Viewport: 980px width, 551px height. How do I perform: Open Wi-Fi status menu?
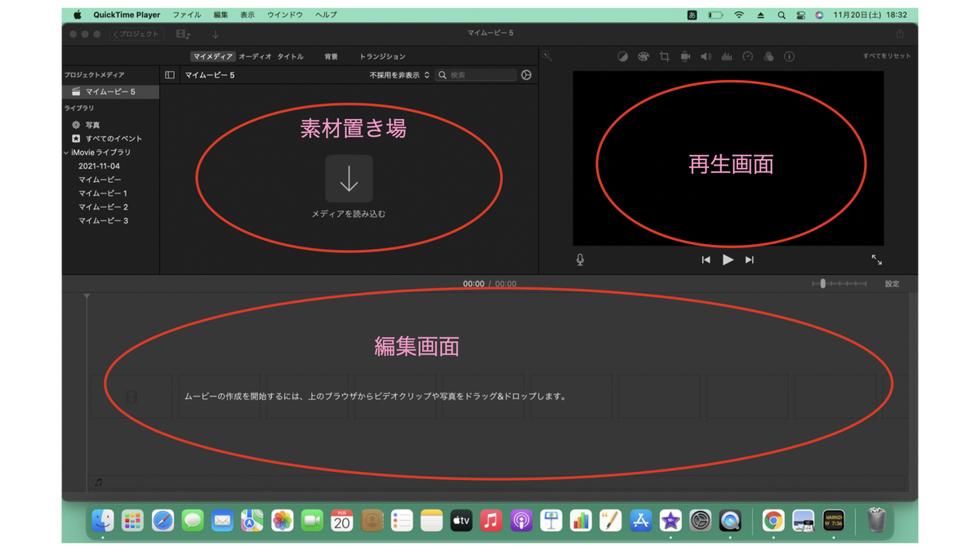pyautogui.click(x=739, y=15)
